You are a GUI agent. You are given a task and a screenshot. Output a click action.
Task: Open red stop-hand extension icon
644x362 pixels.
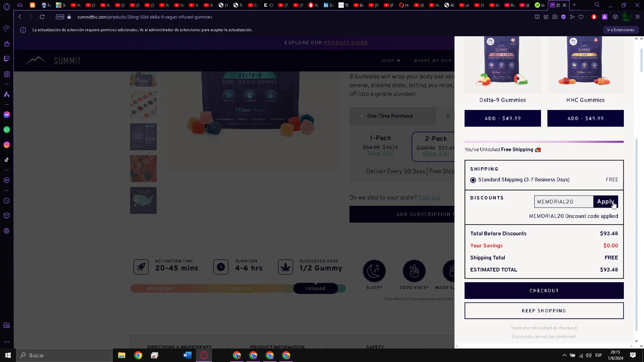coord(594,17)
